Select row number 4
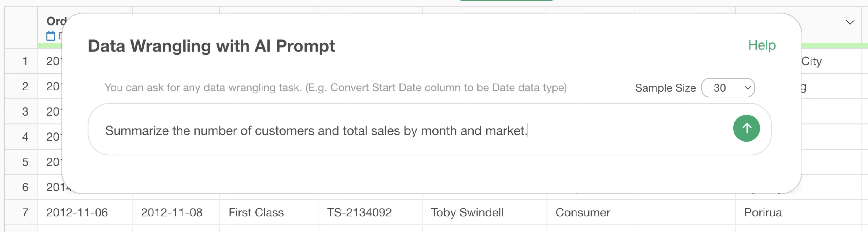This screenshot has height=232, width=868. point(25,137)
